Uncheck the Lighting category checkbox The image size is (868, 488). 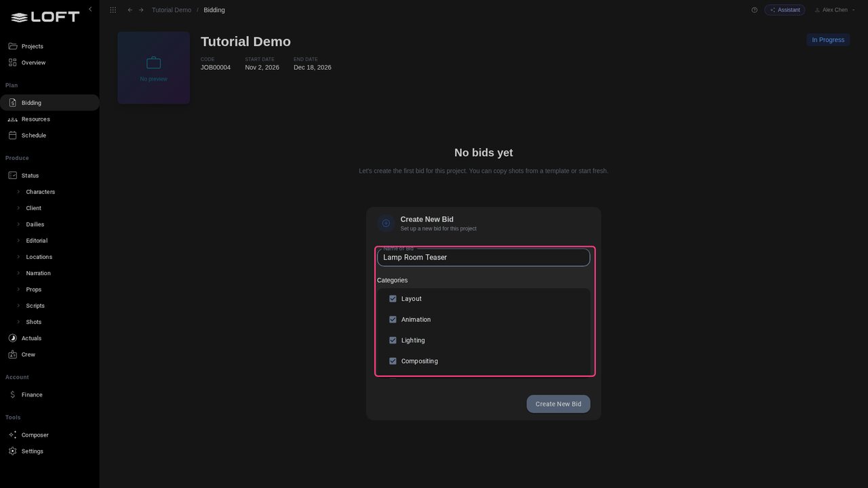pyautogui.click(x=393, y=340)
